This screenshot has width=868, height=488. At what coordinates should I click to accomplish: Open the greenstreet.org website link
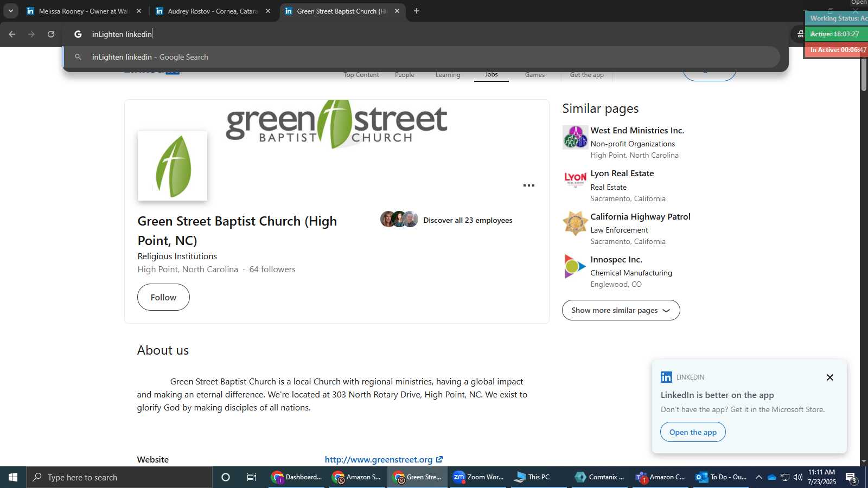pyautogui.click(x=384, y=460)
